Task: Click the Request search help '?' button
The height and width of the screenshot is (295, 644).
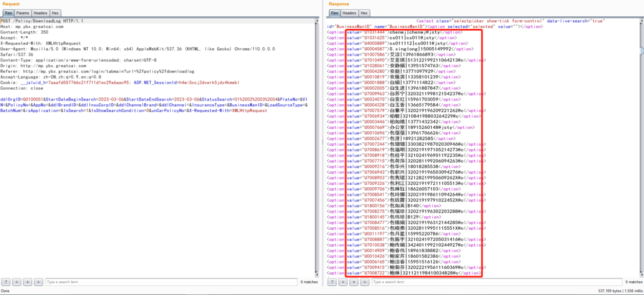Action: pos(6,282)
